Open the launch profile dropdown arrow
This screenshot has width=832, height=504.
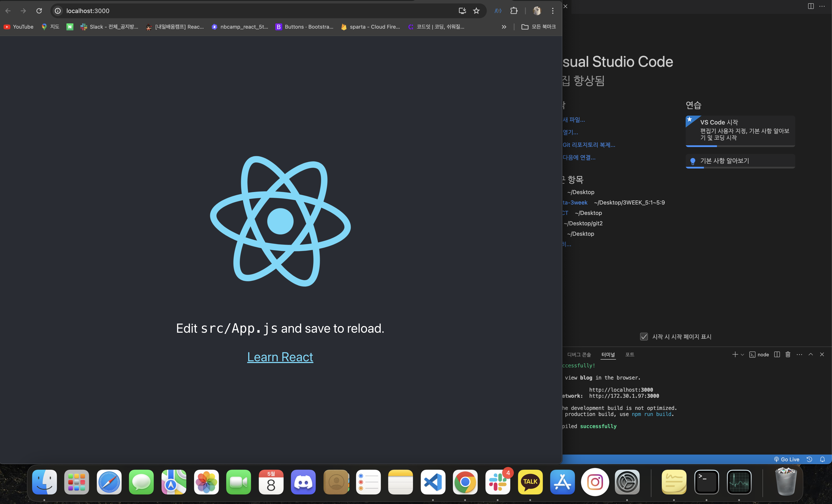point(742,355)
